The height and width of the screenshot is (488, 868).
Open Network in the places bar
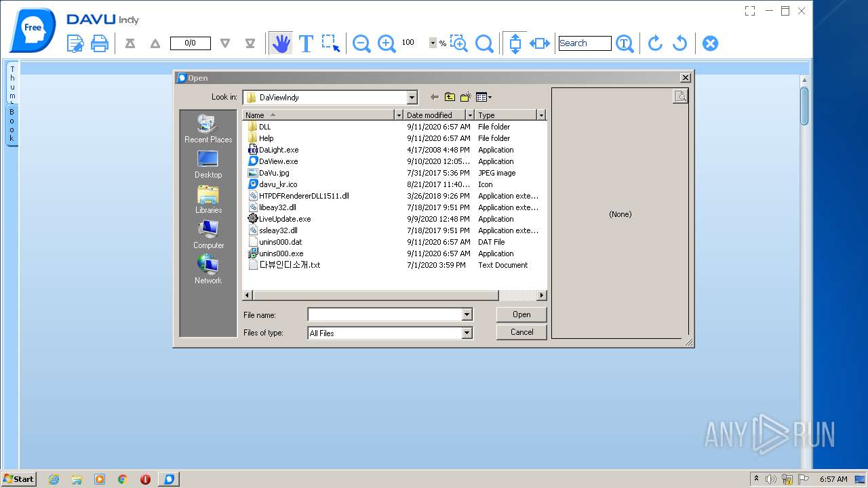click(208, 270)
